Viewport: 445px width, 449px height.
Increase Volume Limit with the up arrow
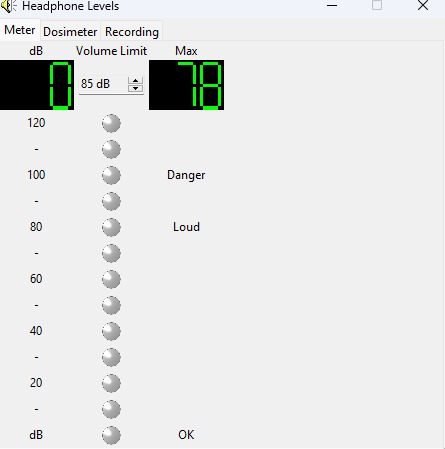pos(135,81)
